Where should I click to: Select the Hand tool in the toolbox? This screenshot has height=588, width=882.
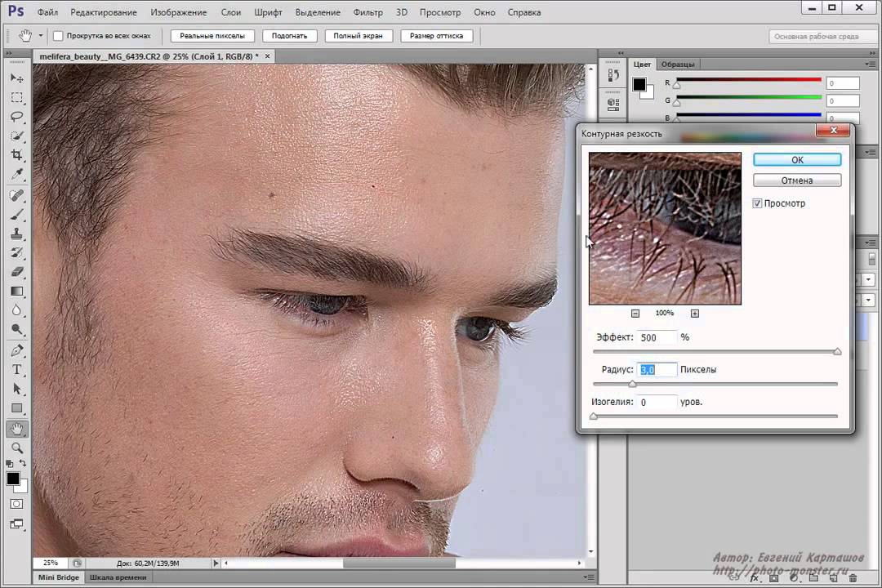click(17, 430)
